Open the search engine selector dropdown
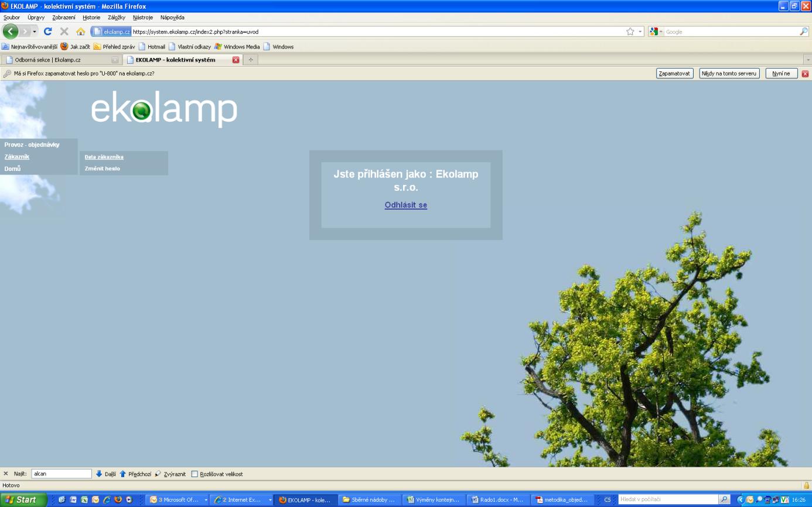The image size is (812, 507). coord(656,32)
